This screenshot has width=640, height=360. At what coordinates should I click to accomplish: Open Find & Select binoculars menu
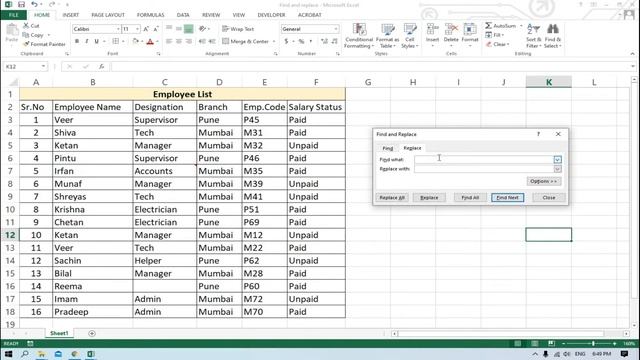(x=553, y=36)
